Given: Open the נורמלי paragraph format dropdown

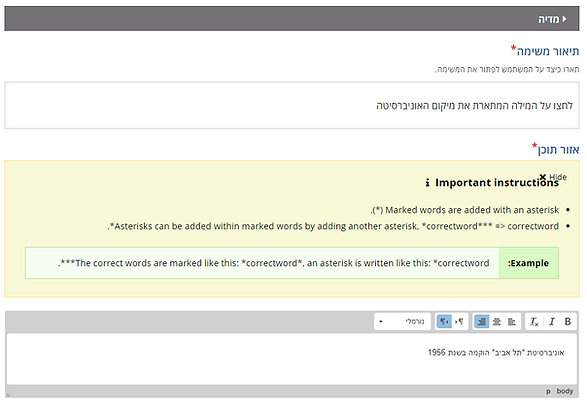Looking at the screenshot, I should [x=402, y=322].
